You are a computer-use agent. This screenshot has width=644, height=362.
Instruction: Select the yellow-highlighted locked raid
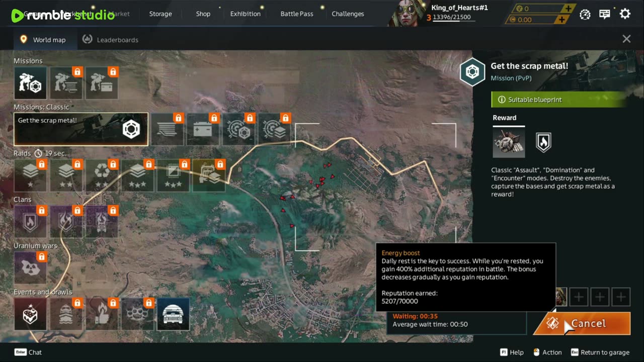coord(209,175)
